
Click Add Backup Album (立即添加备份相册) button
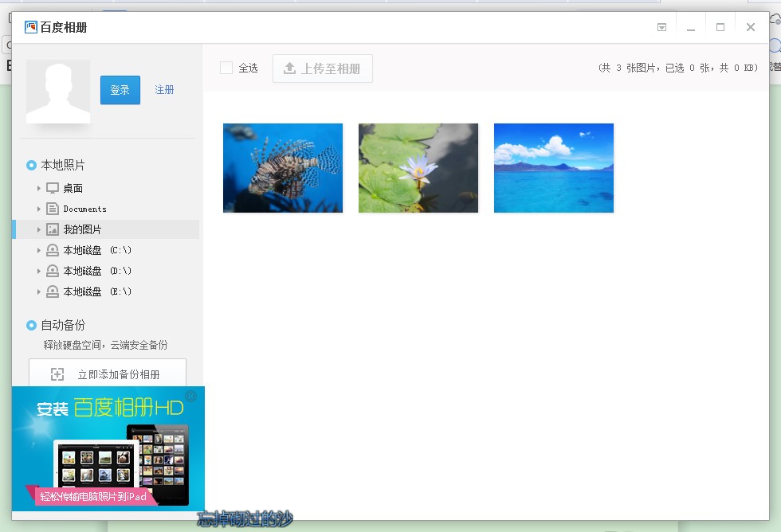[108, 374]
